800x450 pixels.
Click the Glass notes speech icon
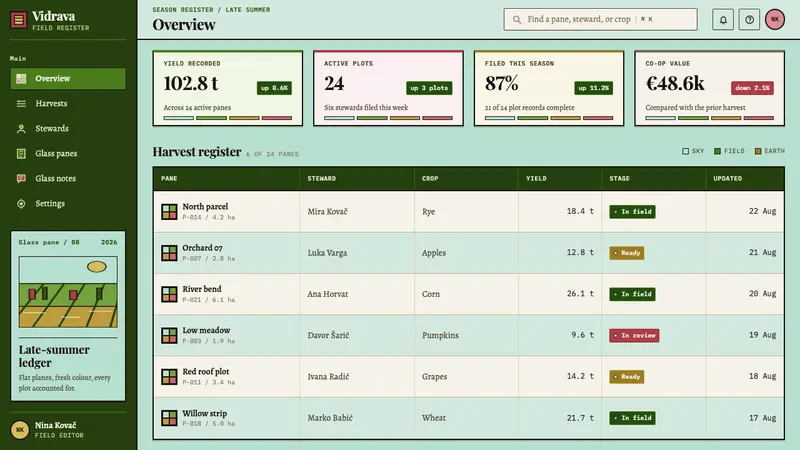(x=21, y=179)
